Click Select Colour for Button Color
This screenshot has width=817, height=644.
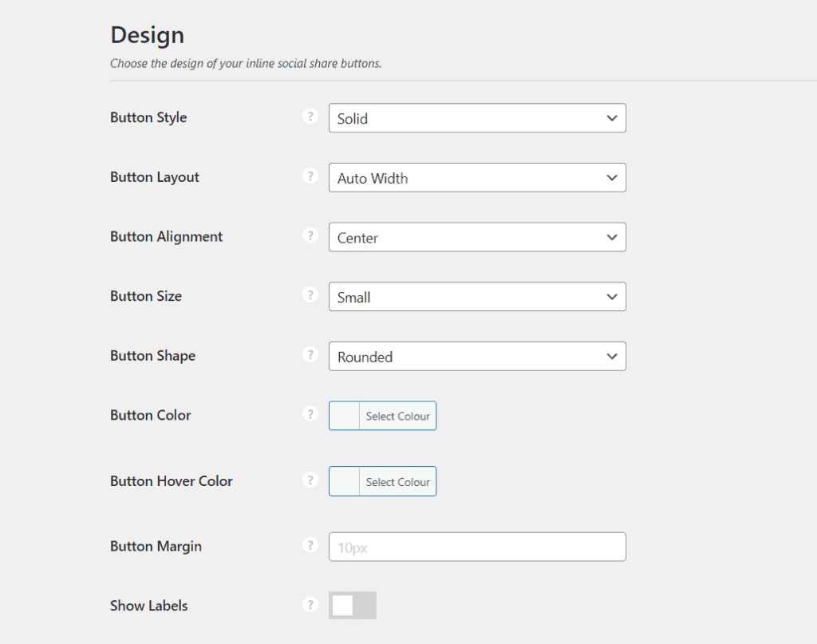398,415
